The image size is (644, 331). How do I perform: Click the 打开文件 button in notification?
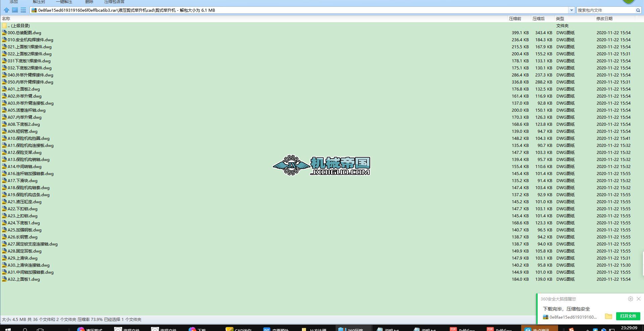click(628, 316)
